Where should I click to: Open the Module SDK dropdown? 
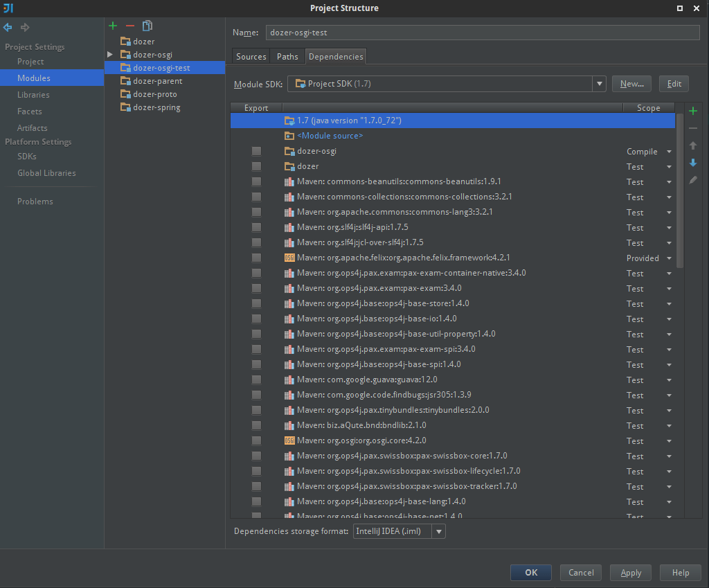pos(599,84)
